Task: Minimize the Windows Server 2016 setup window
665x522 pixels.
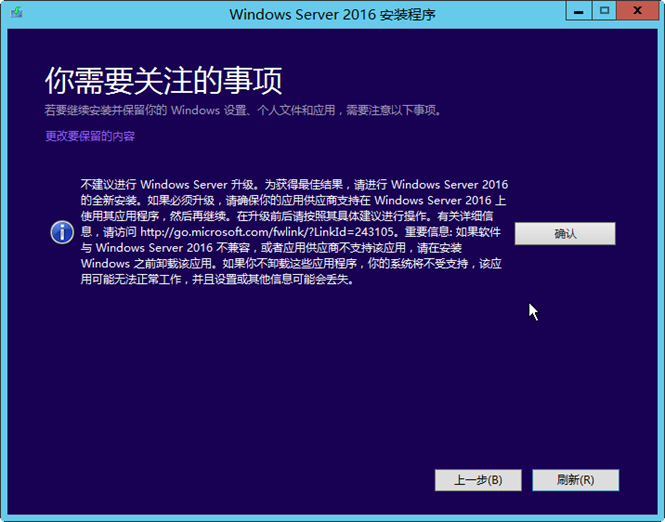Action: click(x=578, y=11)
